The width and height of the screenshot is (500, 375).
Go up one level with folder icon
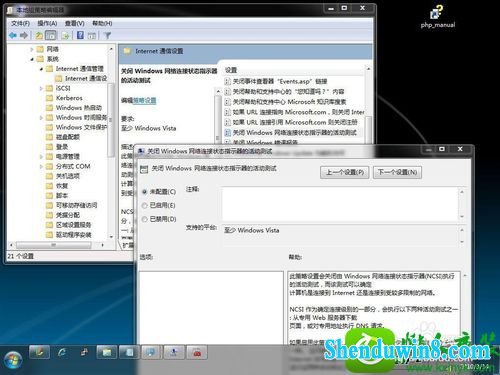(39, 35)
